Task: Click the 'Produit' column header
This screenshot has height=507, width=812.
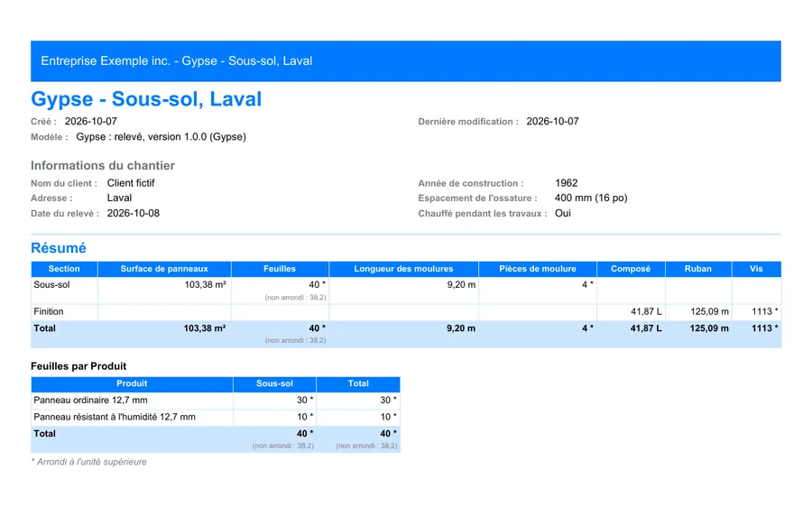Action: 132,383
